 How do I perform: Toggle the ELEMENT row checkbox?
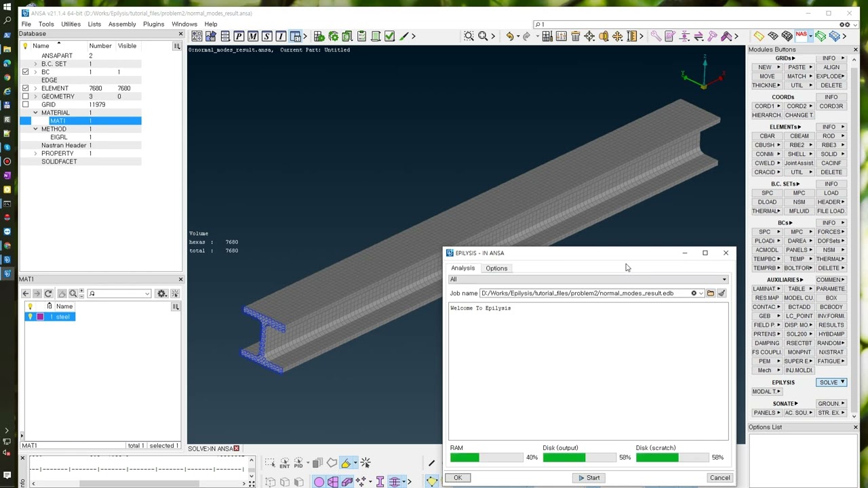[x=26, y=88]
